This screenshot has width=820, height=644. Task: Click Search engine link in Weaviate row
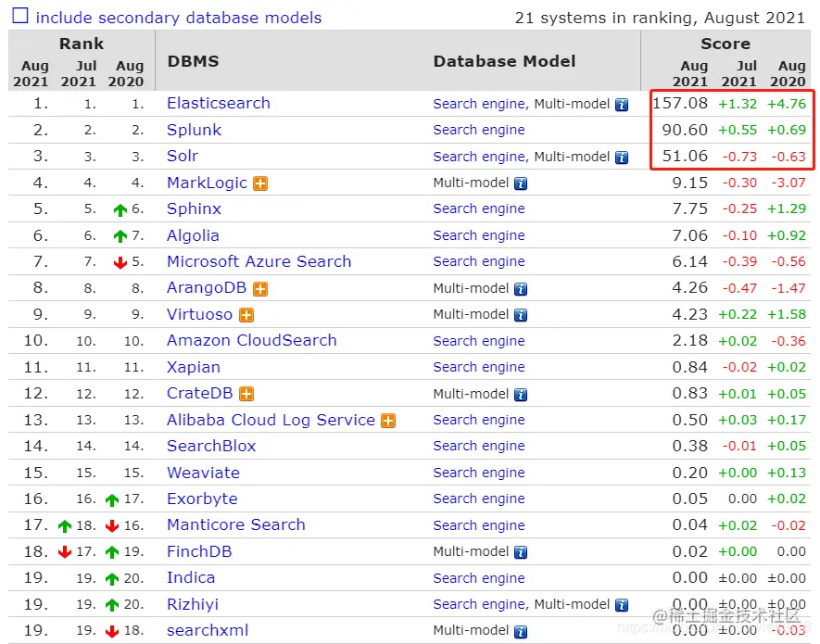click(479, 473)
